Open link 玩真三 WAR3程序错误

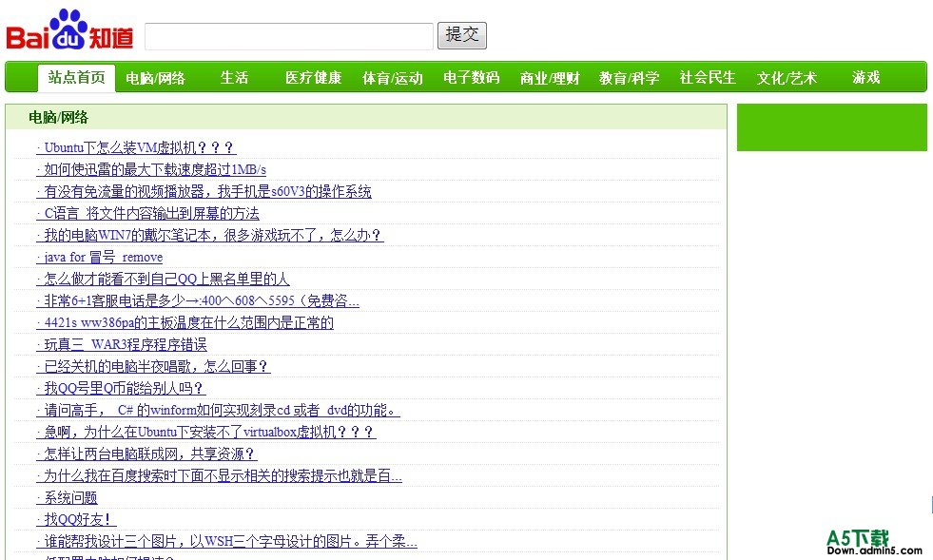point(122,344)
